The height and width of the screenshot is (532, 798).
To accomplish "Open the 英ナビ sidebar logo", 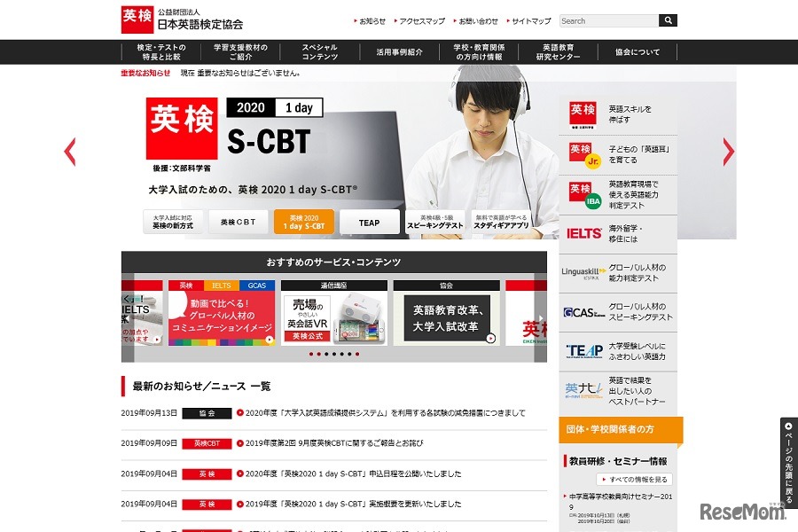I will click(583, 390).
